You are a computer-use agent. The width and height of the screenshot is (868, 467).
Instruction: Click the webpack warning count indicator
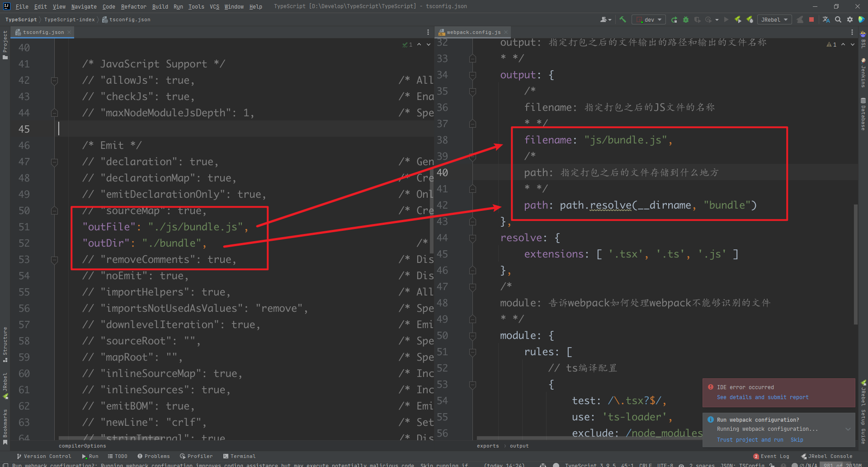pos(831,44)
